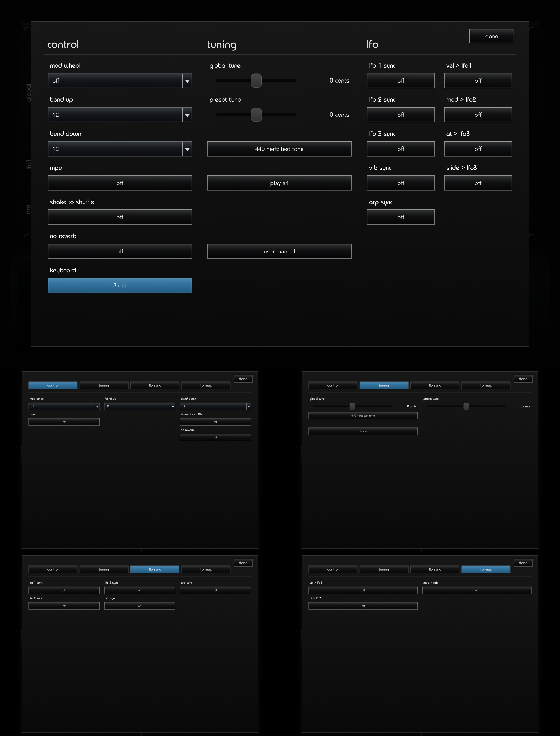560x736 pixels.
Task: Toggle lfo 3 sync in the large panel
Action: click(x=401, y=149)
